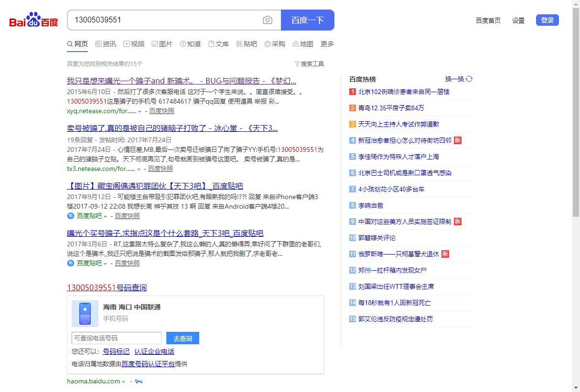Image resolution: width=580 pixels, height=392 pixels.
Task: Click the Tieba paw icon beside 曝光个买号骗子 result
Action: 71,263
